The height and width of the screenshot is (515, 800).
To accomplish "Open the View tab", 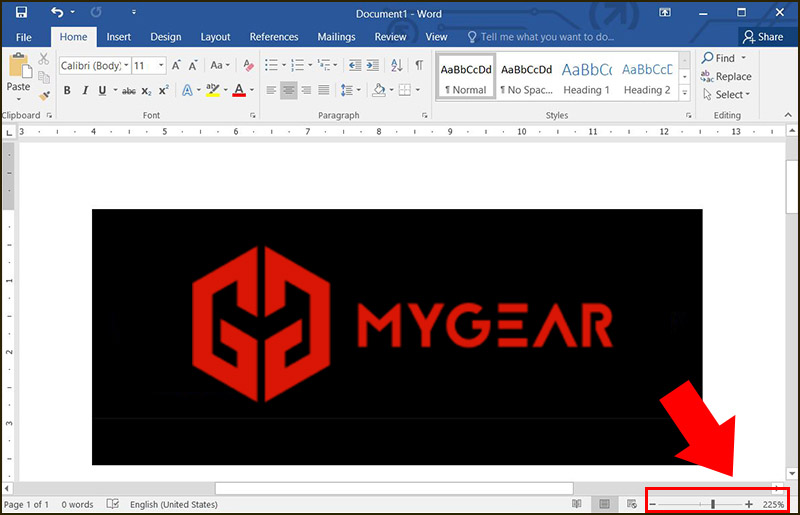I will tap(436, 37).
